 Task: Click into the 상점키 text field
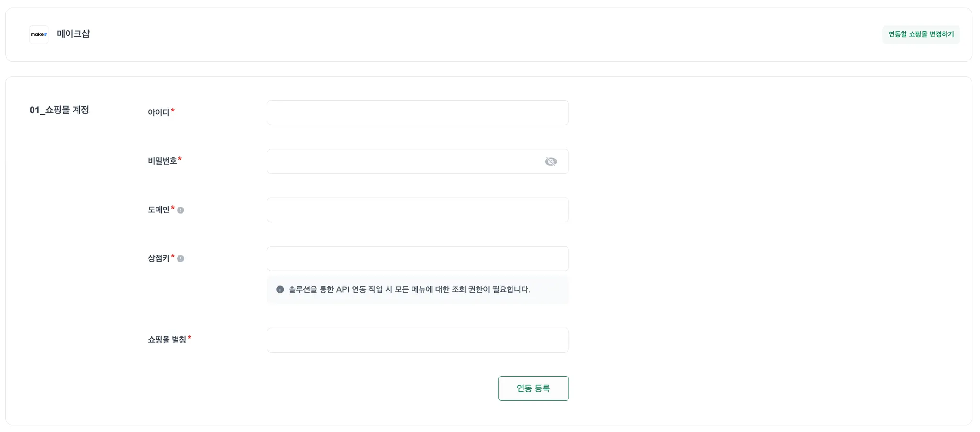tap(417, 259)
